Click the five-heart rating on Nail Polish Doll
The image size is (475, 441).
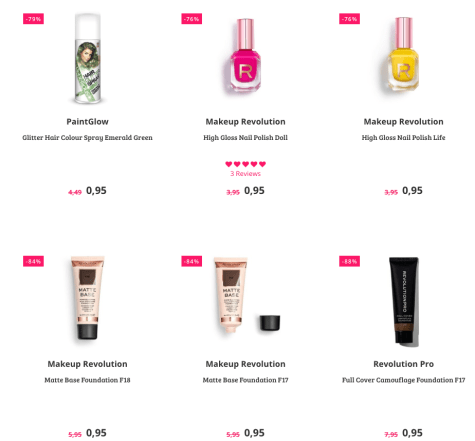click(246, 164)
